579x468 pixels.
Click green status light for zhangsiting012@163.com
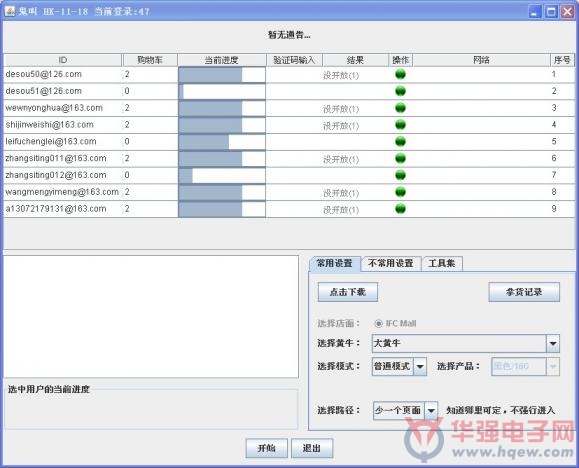pyautogui.click(x=400, y=175)
